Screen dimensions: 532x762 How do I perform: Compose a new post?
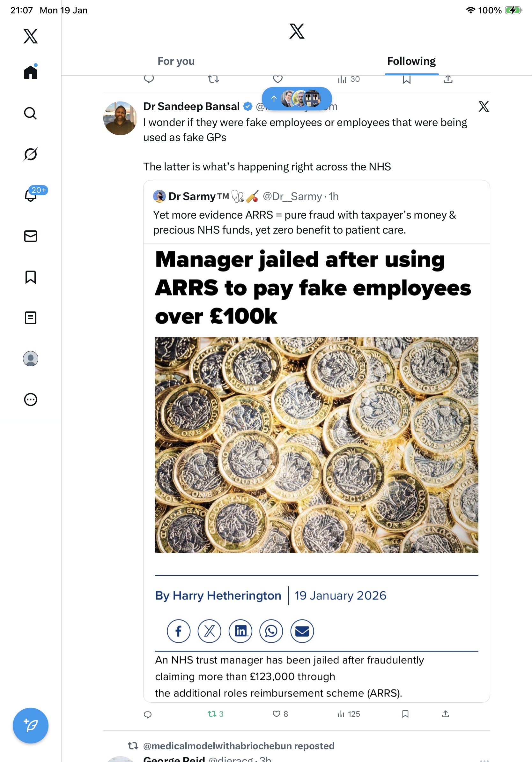click(x=31, y=726)
